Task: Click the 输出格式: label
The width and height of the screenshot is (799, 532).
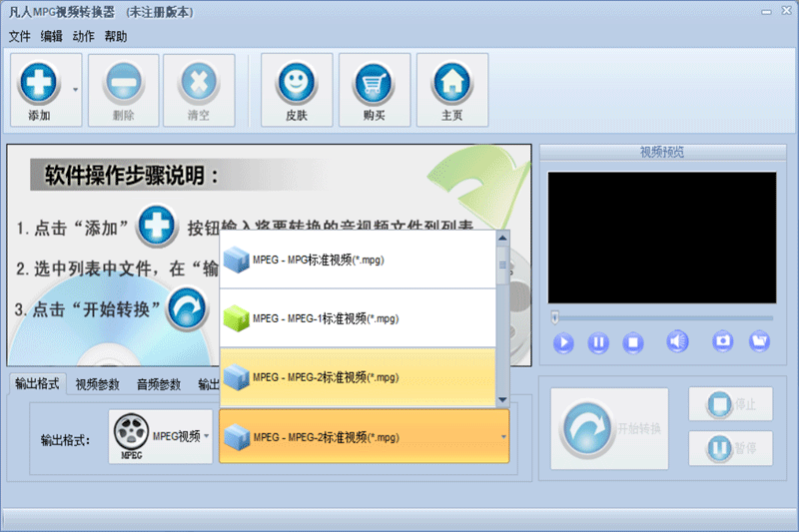Action: tap(65, 440)
